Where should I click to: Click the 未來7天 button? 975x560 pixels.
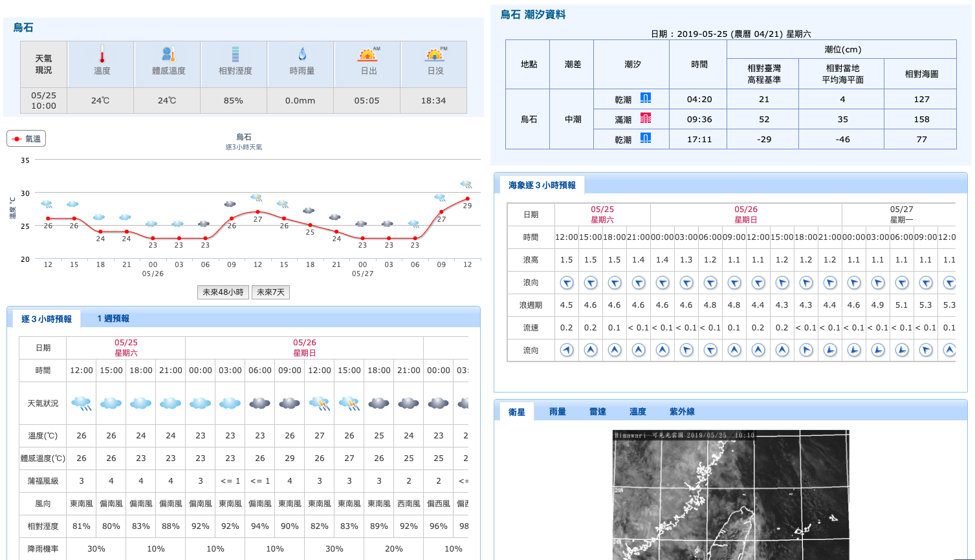[270, 292]
